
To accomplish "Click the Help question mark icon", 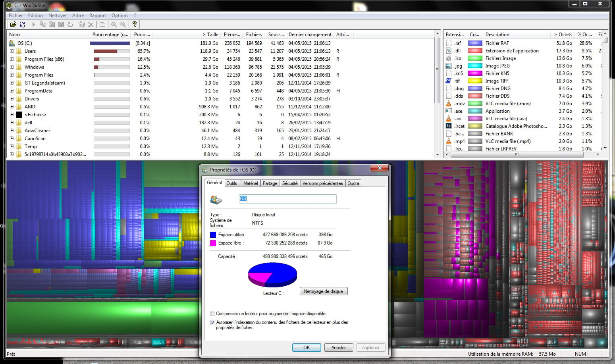I will [135, 25].
